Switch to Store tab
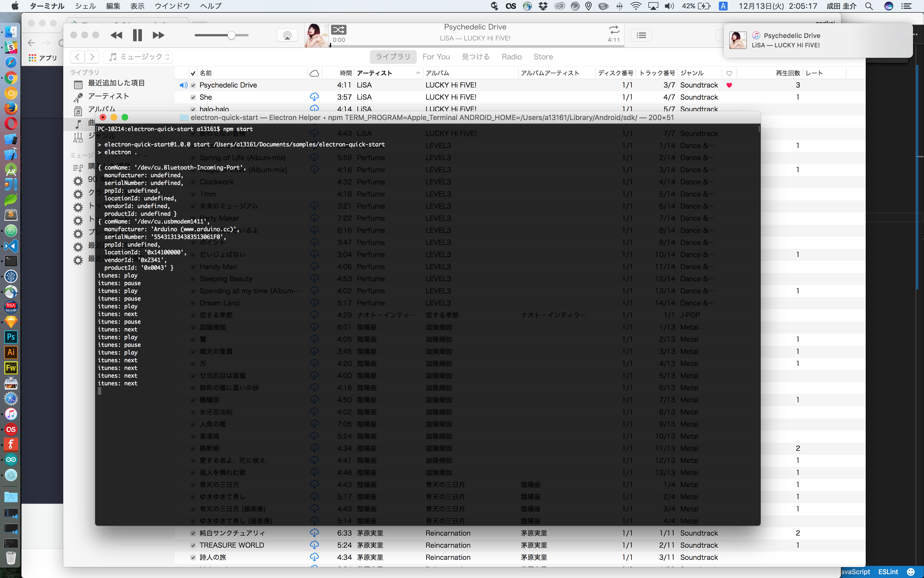This screenshot has width=924, height=578. [543, 57]
